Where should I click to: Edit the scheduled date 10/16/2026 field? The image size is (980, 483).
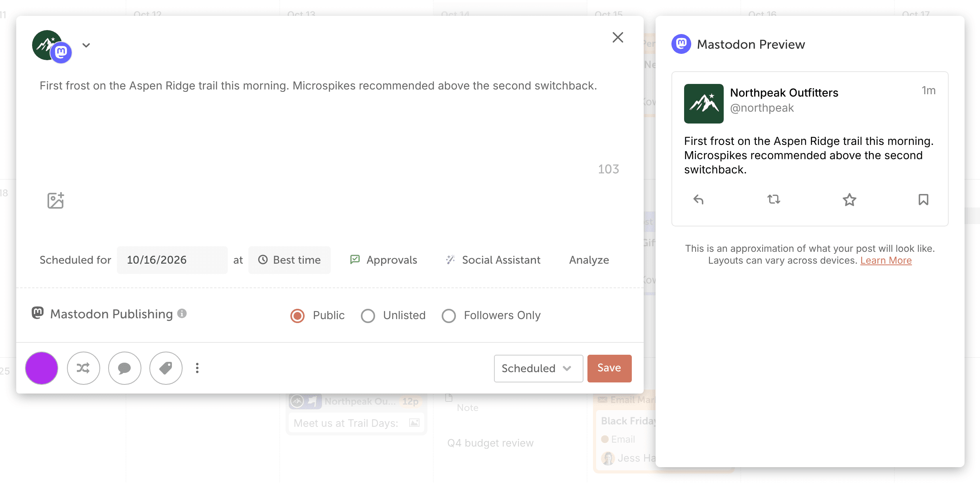click(x=172, y=260)
